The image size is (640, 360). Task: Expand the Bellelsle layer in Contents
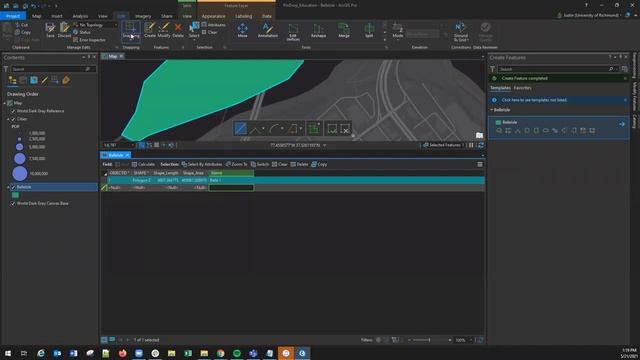(x=8, y=187)
